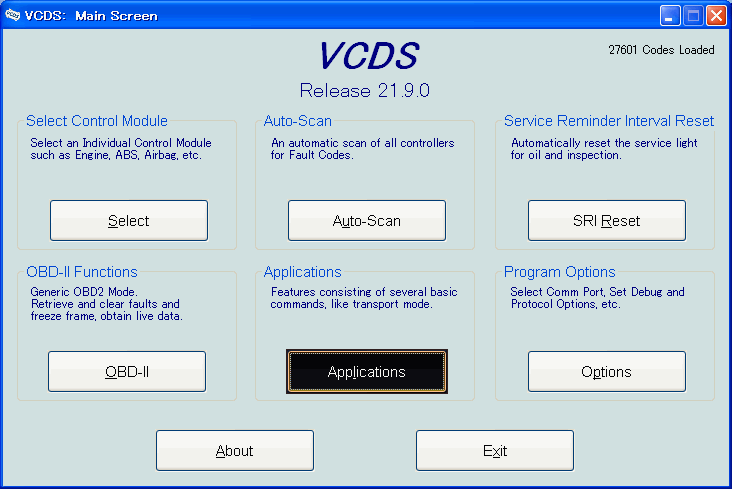
Task: Click 'Service Reminder Interval Reset' heading
Action: pos(609,121)
